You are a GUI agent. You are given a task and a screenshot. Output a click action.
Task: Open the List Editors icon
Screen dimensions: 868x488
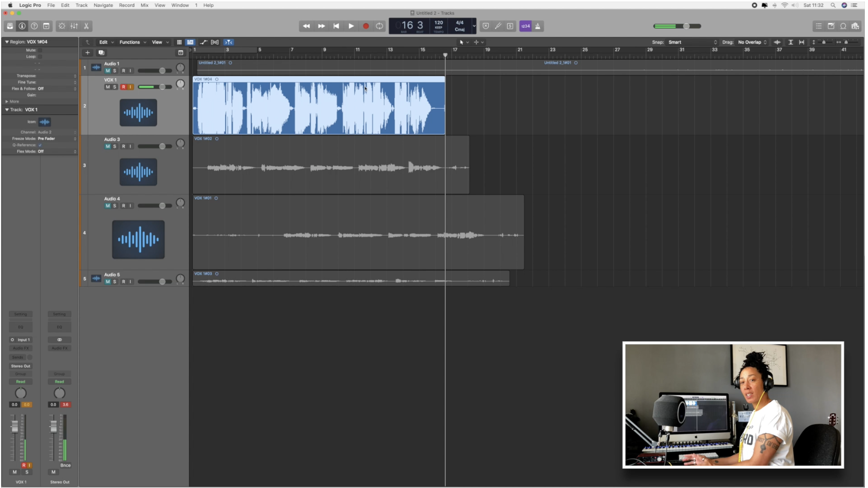pos(819,26)
